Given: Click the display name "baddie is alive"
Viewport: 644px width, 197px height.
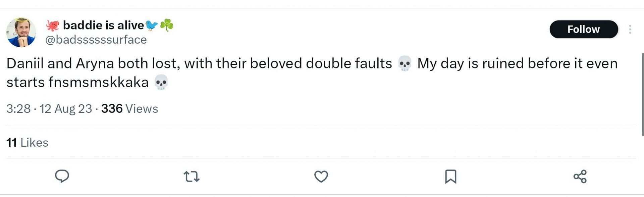Looking at the screenshot, I should pyautogui.click(x=103, y=25).
